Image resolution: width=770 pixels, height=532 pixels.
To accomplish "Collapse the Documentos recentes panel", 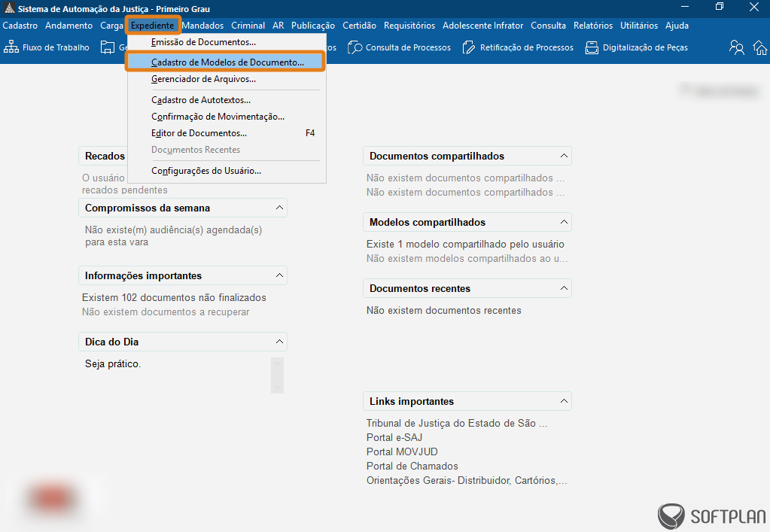I will coord(564,288).
